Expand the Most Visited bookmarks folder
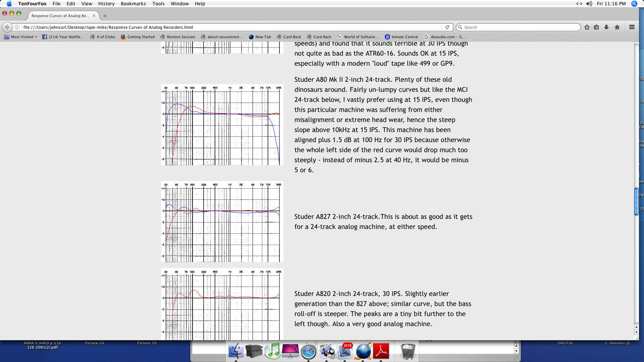Screen dimensions: 644x362 (20, 37)
